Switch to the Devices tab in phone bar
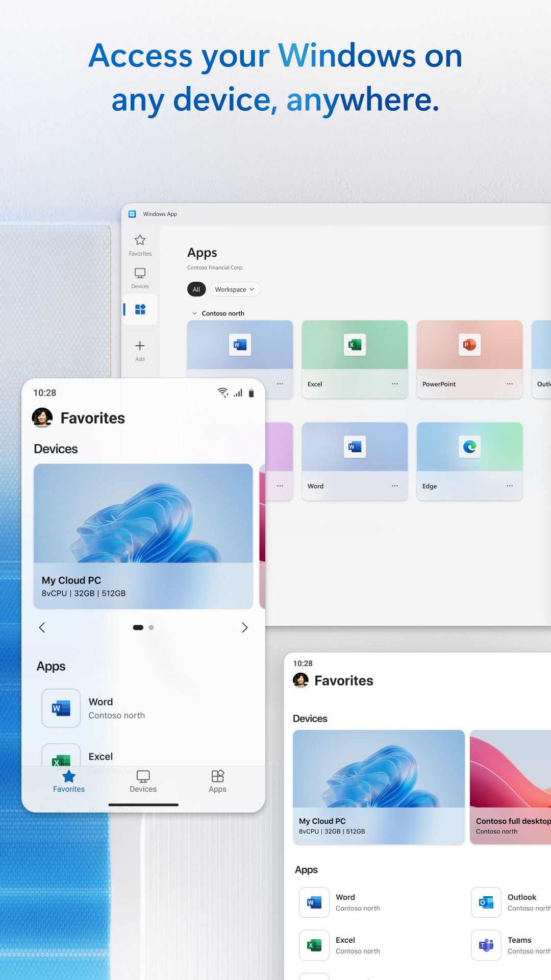Screen dimensions: 551x980 click(x=143, y=781)
